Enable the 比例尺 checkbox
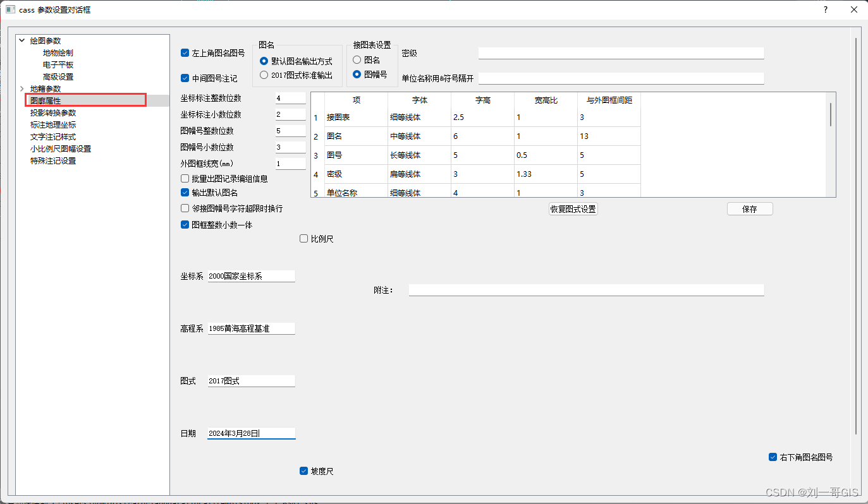 tap(303, 238)
